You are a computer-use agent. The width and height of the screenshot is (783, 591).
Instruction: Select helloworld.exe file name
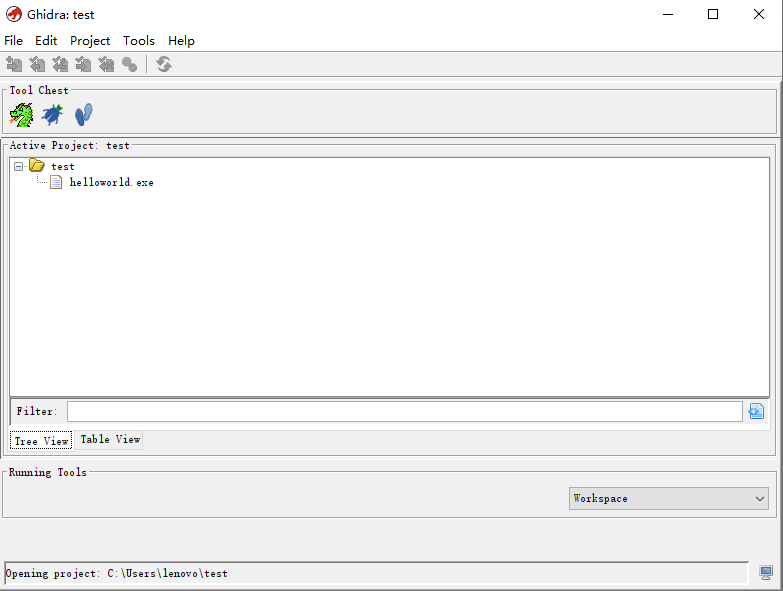[111, 182]
